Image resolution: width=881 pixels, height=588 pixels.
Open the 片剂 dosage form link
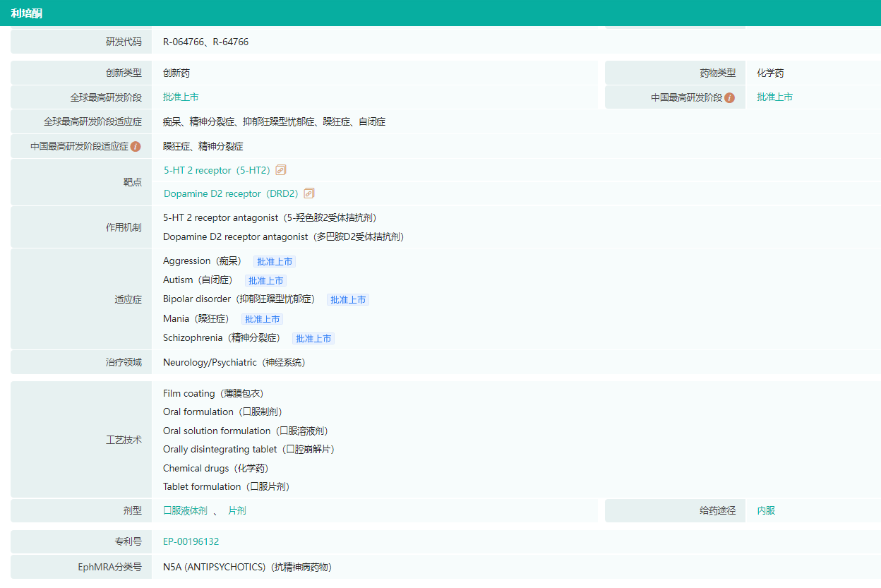(x=237, y=510)
